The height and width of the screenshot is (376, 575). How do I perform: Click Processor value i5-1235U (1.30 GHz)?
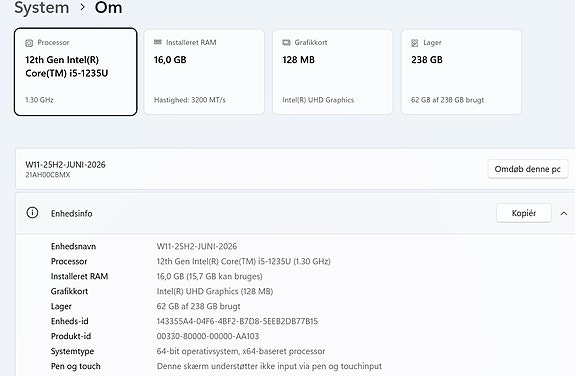coord(243,262)
